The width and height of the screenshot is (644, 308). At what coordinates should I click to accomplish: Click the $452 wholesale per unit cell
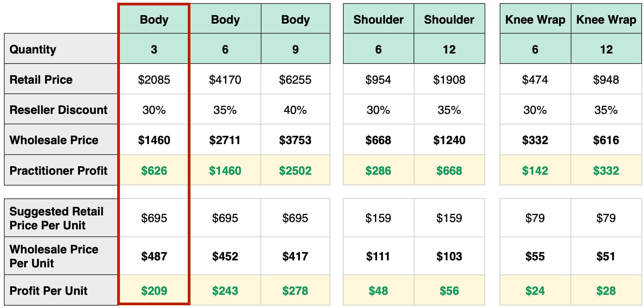click(x=225, y=256)
